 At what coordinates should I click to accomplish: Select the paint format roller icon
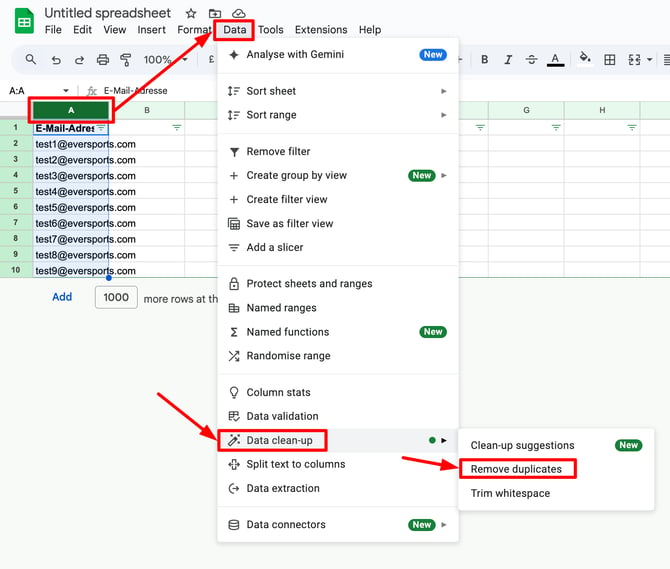coord(126,60)
